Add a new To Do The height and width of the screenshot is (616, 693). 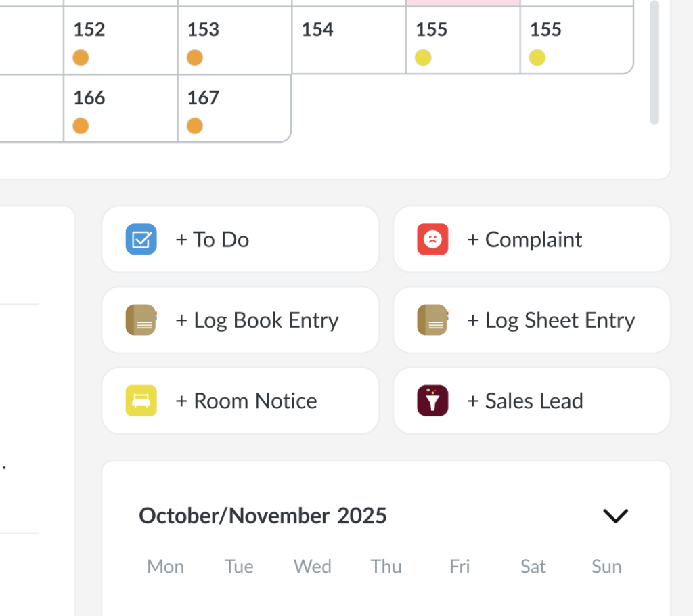(240, 239)
